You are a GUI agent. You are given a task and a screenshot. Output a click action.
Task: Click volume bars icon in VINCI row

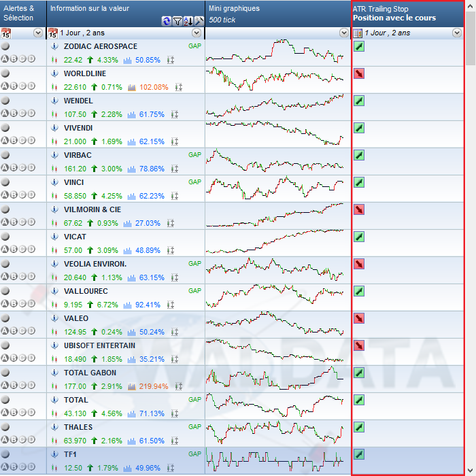coord(131,196)
